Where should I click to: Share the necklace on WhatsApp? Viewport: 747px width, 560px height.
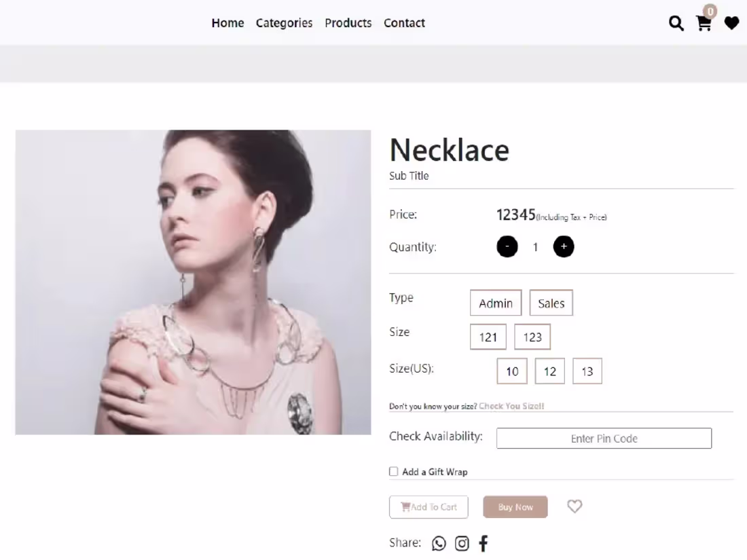(x=439, y=543)
